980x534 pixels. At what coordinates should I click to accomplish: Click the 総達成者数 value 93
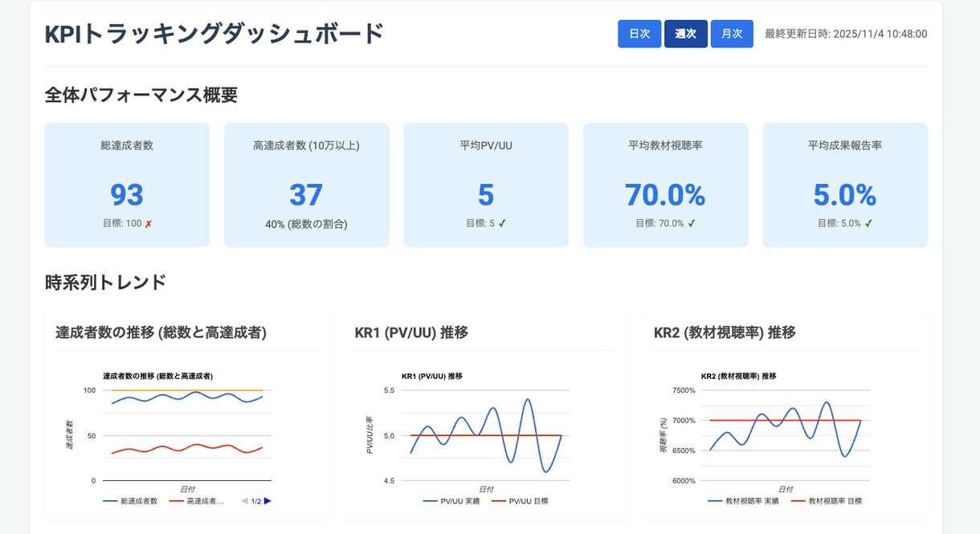pyautogui.click(x=127, y=194)
